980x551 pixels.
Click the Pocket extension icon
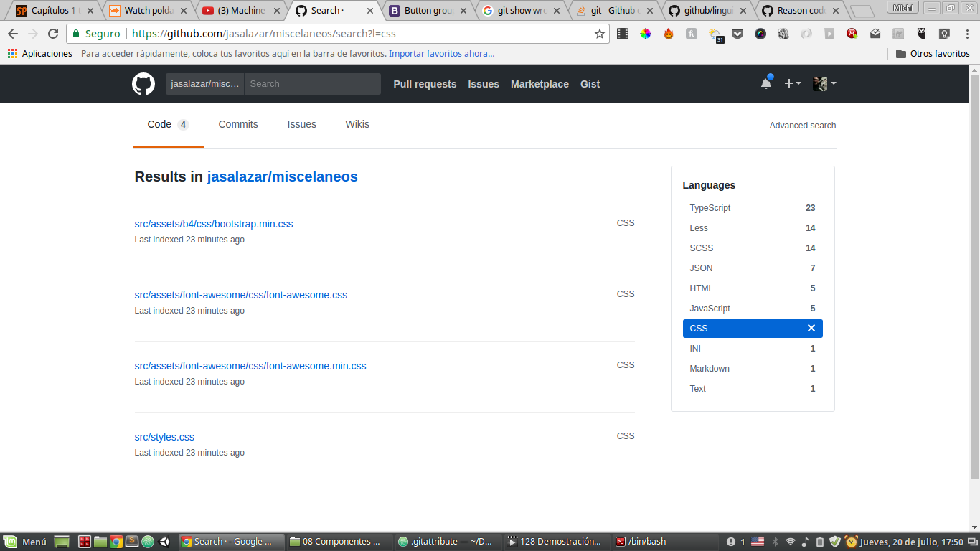[x=738, y=34]
